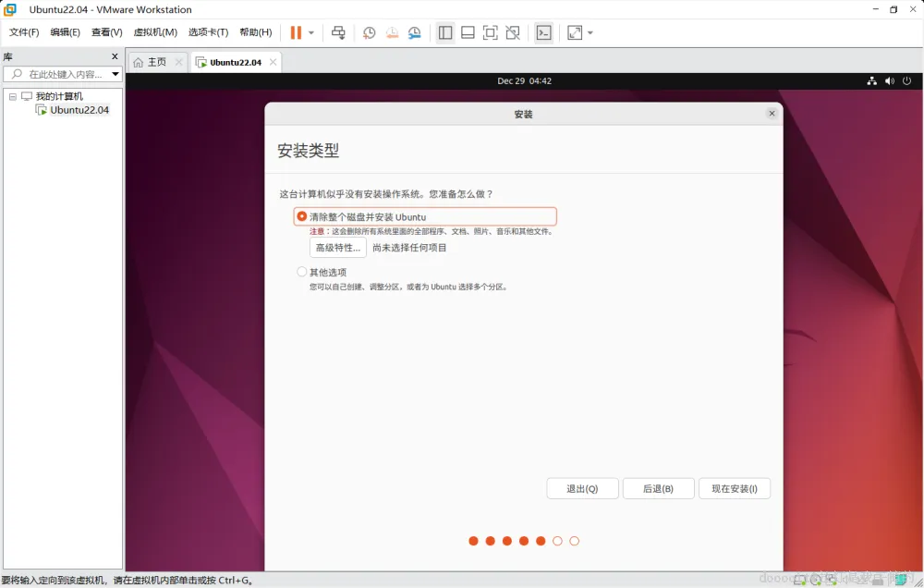Open the 文件(F) menu
This screenshot has height=588, width=924.
24,32
